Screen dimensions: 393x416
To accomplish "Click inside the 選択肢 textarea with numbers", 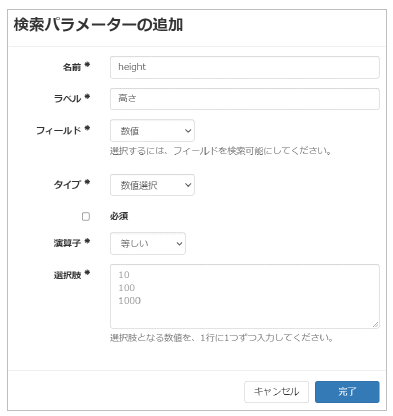I will [x=245, y=296].
